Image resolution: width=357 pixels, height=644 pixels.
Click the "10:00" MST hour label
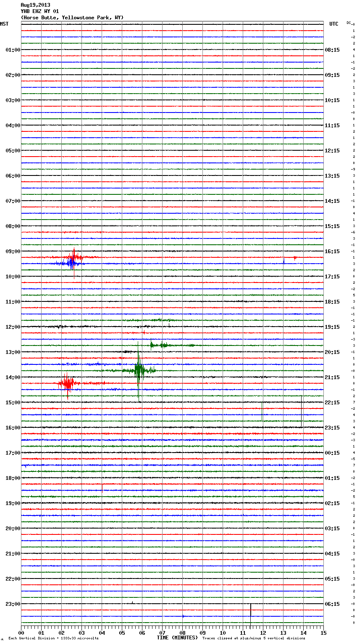(13, 277)
